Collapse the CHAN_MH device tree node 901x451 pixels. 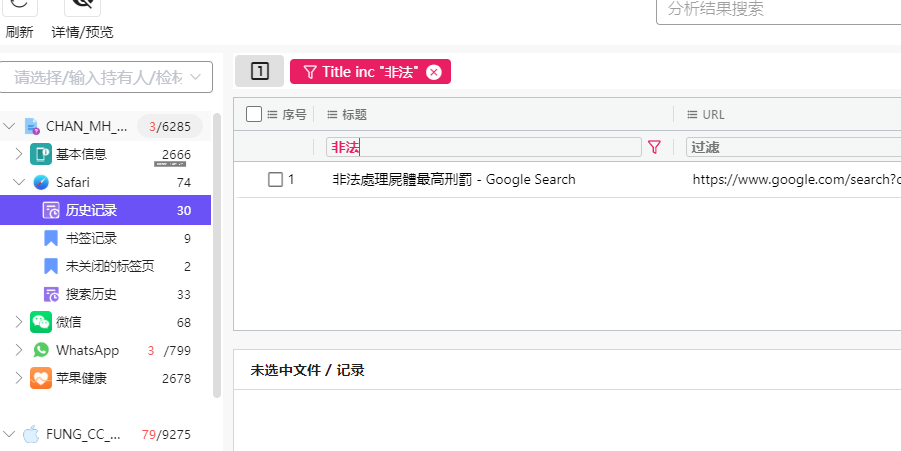[9, 126]
